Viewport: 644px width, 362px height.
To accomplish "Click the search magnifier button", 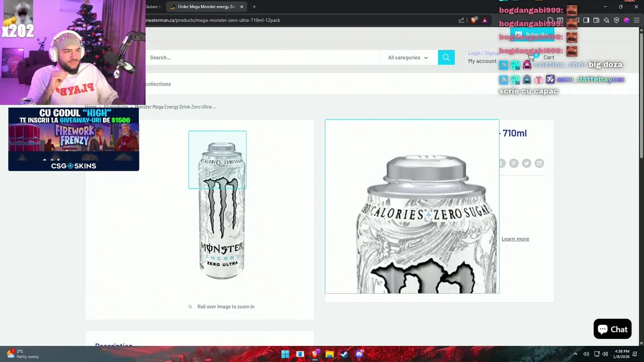I will click(x=446, y=57).
